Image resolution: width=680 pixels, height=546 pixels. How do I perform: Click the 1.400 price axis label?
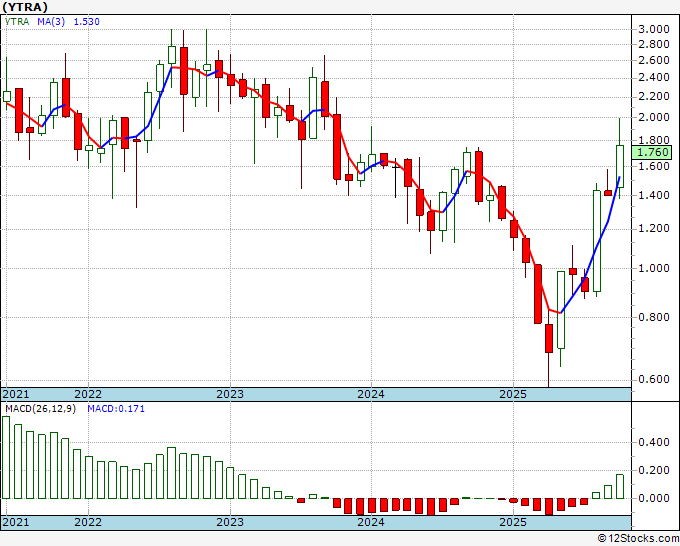click(654, 195)
